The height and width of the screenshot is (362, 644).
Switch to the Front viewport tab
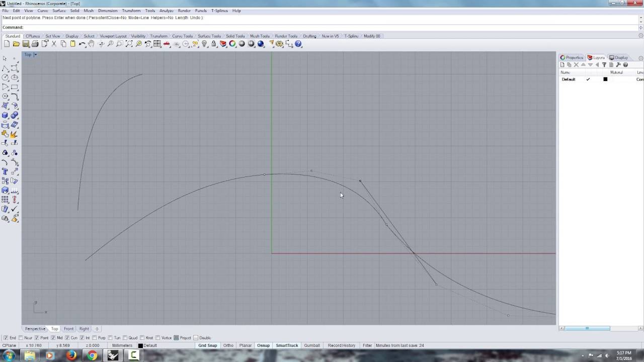pos(68,329)
